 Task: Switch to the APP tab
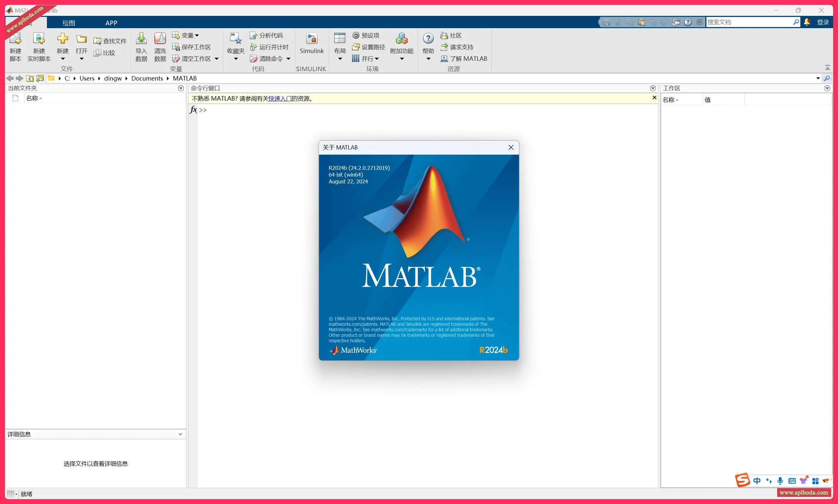(x=111, y=23)
